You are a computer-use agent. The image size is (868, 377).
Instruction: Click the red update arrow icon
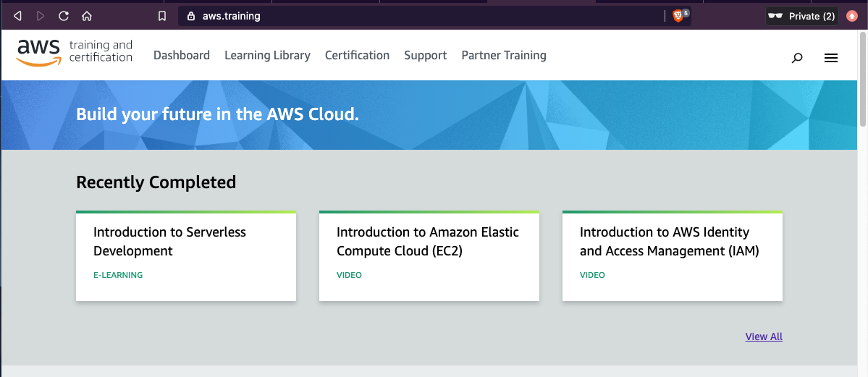tap(852, 16)
